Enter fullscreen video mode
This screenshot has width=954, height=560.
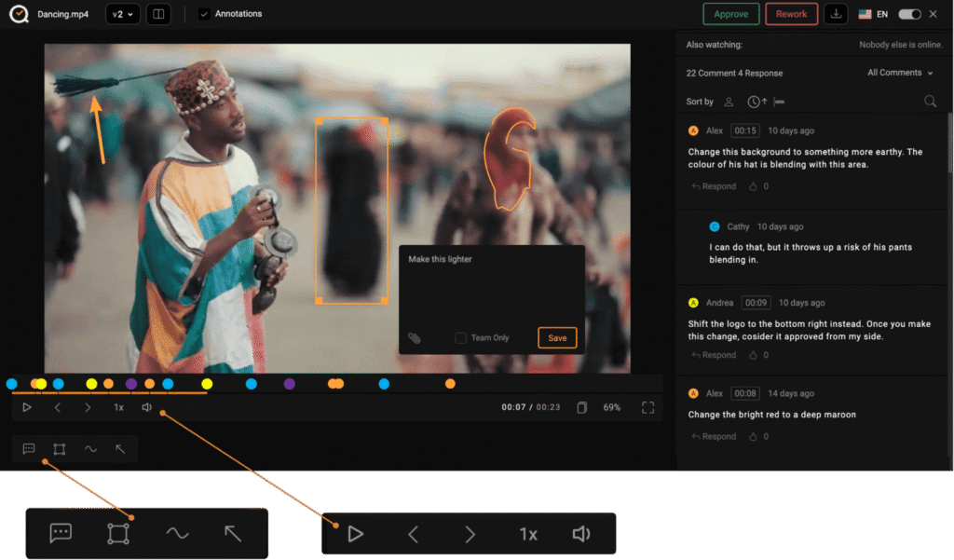click(647, 407)
